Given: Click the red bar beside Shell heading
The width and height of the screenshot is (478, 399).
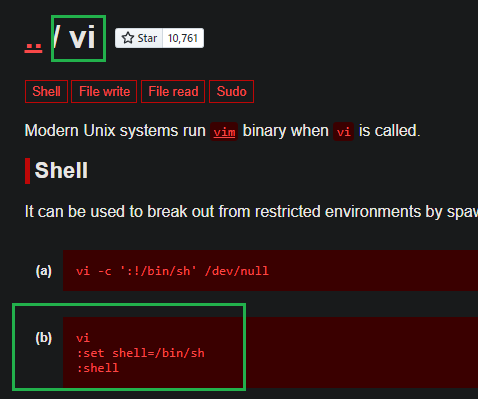Looking at the screenshot, I should pos(27,171).
